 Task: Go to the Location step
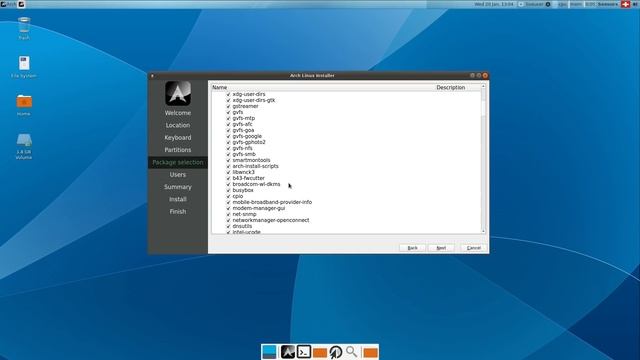pos(178,125)
